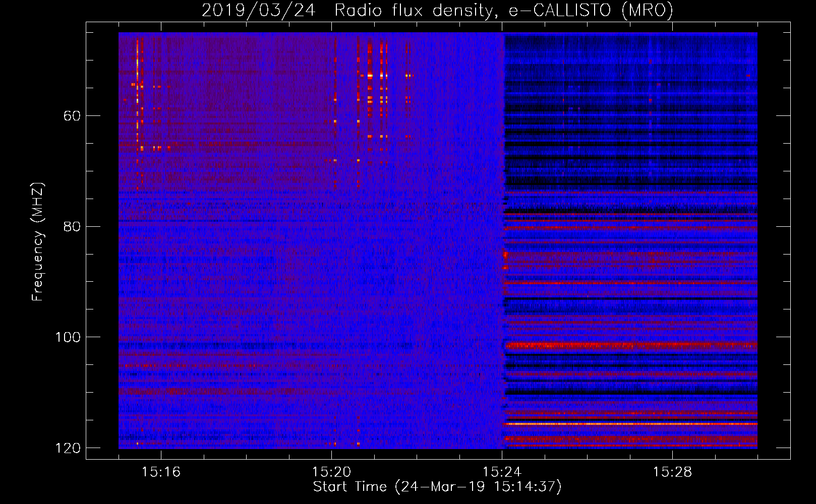The width and height of the screenshot is (816, 504).
Task: Click the '15:24' time tick label
Action: point(502,472)
